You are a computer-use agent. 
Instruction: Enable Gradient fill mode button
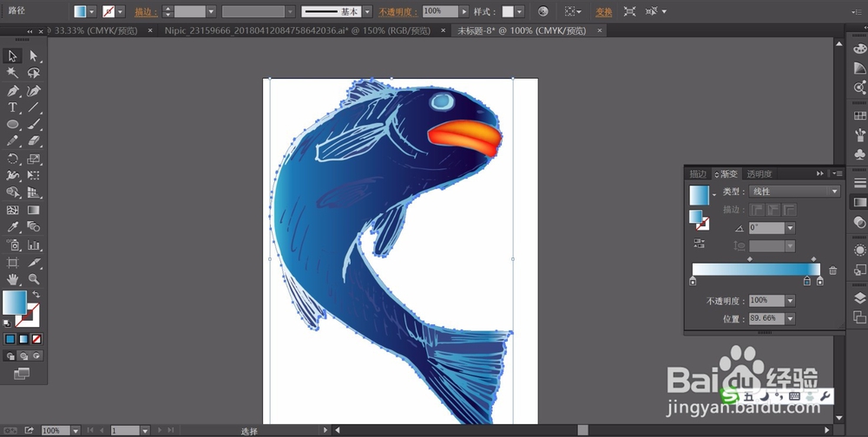pos(23,339)
